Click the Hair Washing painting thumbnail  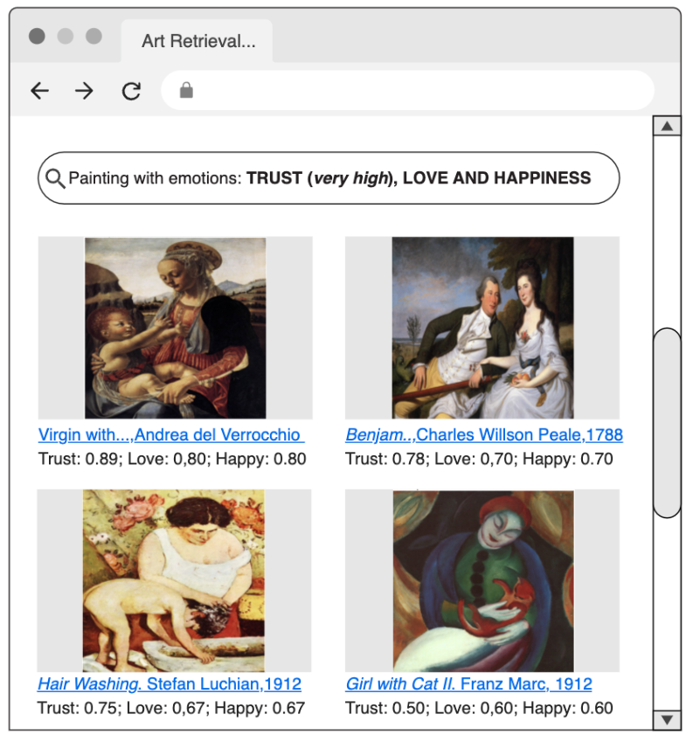point(174,580)
